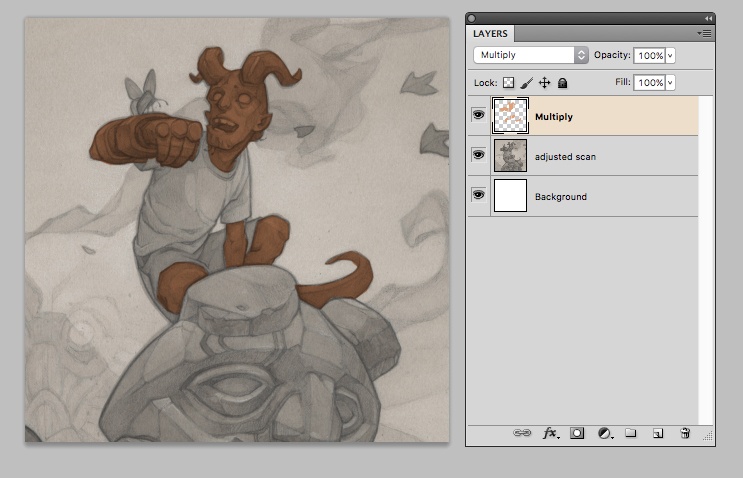Click the link layers icon
This screenshot has width=743, height=478.
click(x=521, y=433)
